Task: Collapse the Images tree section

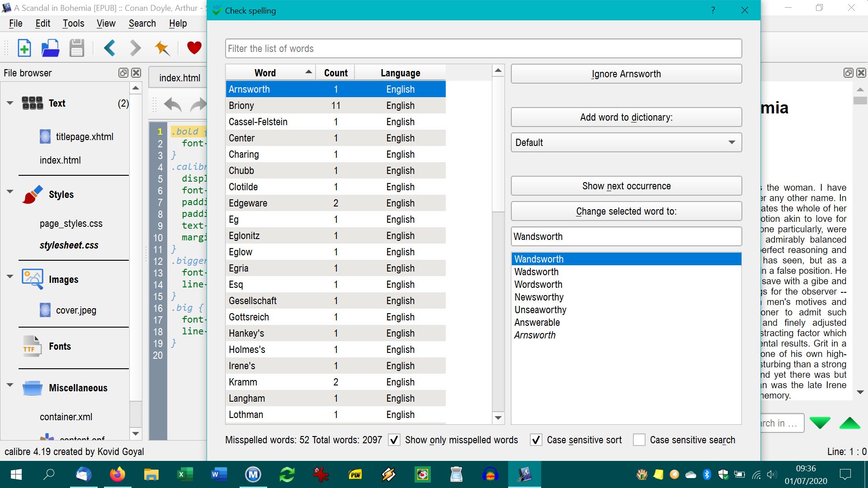Action: pyautogui.click(x=10, y=277)
